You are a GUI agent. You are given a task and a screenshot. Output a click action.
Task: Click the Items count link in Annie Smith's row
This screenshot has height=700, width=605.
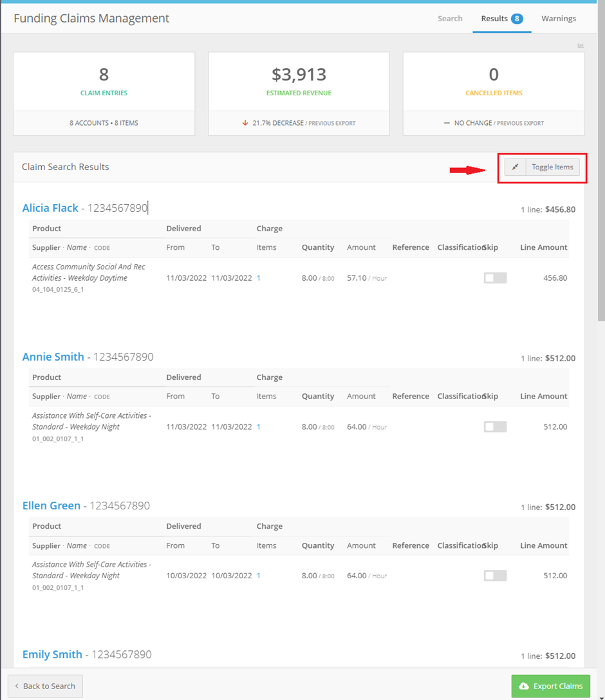point(259,427)
